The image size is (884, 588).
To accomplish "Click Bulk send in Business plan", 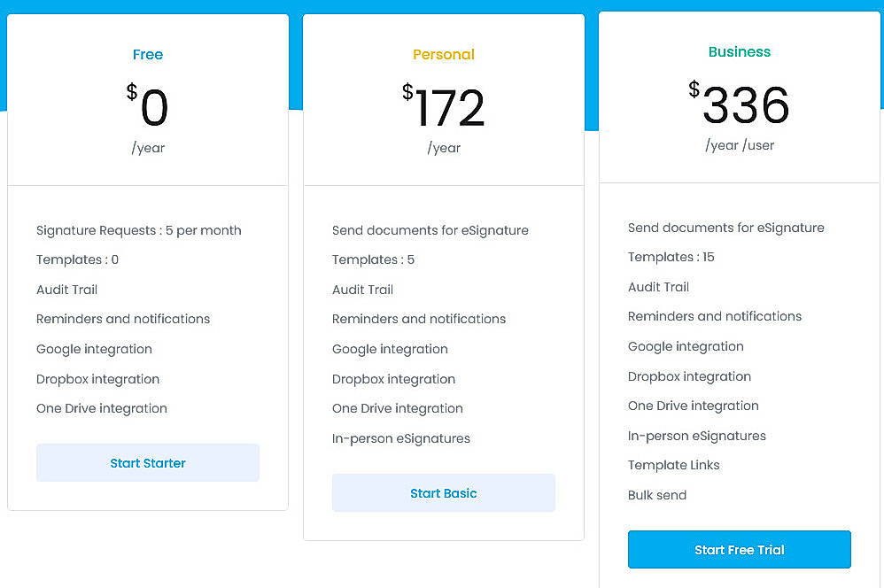I will pyautogui.click(x=657, y=495).
